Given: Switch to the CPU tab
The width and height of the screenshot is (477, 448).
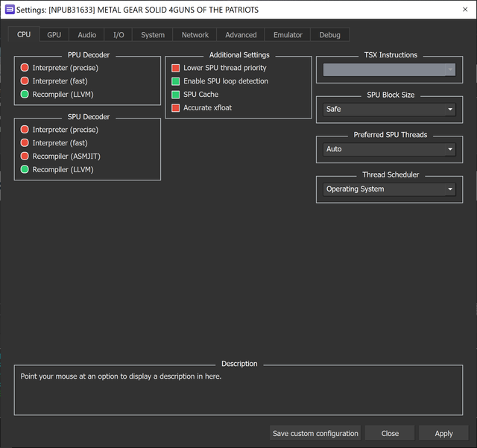Looking at the screenshot, I should 24,34.
